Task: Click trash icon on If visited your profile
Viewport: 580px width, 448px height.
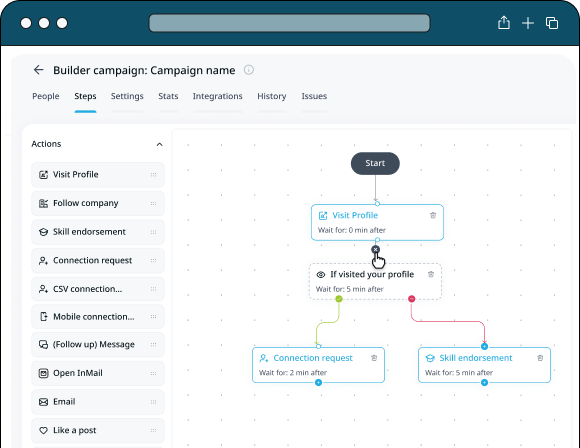Action: (x=431, y=274)
